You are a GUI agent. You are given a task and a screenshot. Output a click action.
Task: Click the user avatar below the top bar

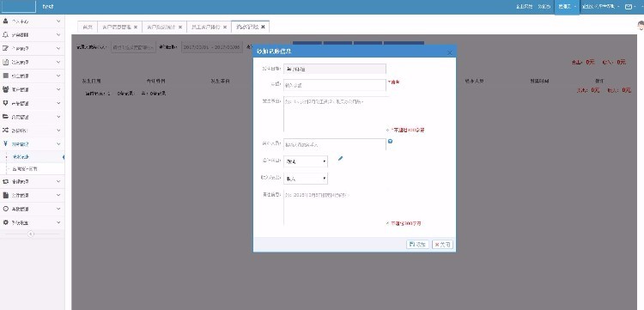tap(641, 26)
